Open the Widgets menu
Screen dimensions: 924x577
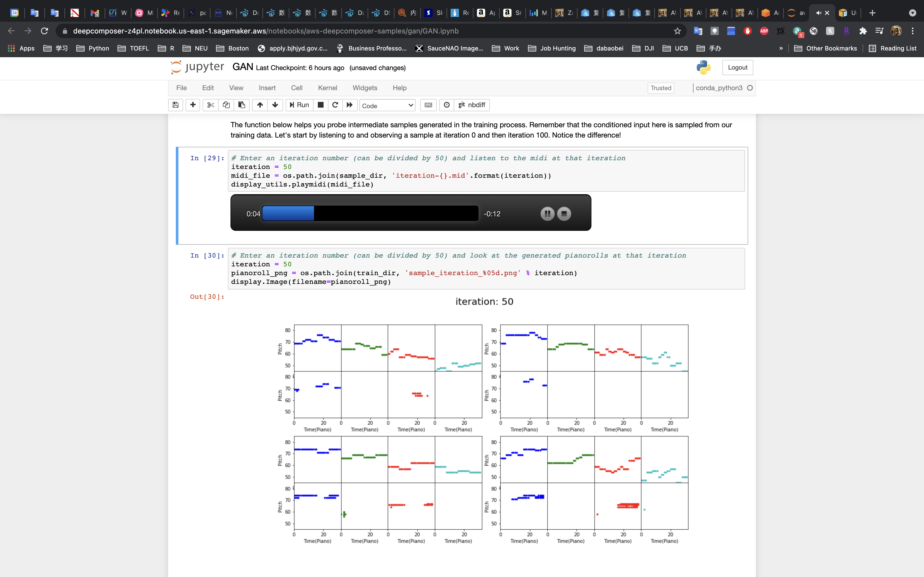pos(365,88)
